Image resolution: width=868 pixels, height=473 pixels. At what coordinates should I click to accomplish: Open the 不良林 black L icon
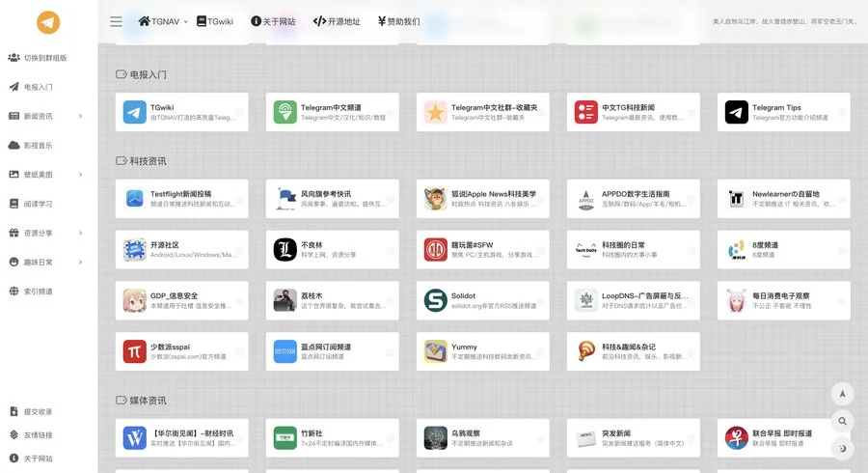[x=285, y=250]
